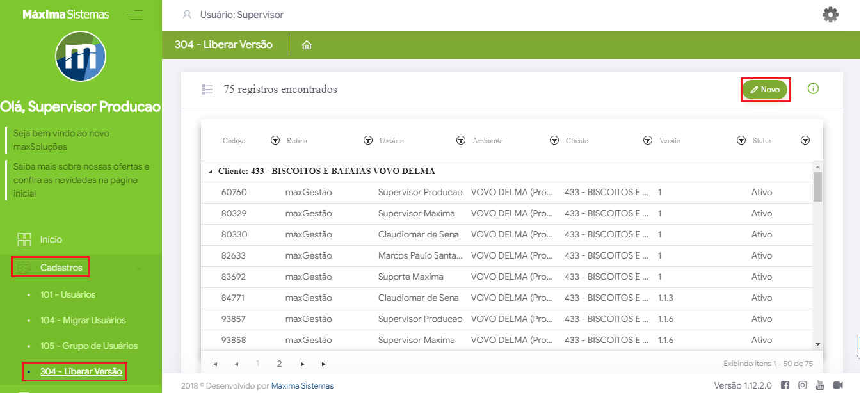Click the video camera icon in footer
The image size is (868, 393).
[837, 385]
